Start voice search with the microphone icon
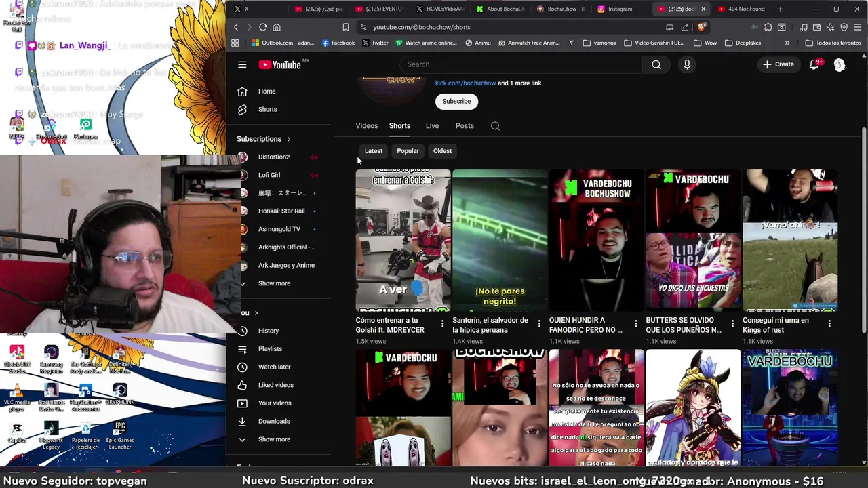868x488 pixels. pyautogui.click(x=687, y=64)
